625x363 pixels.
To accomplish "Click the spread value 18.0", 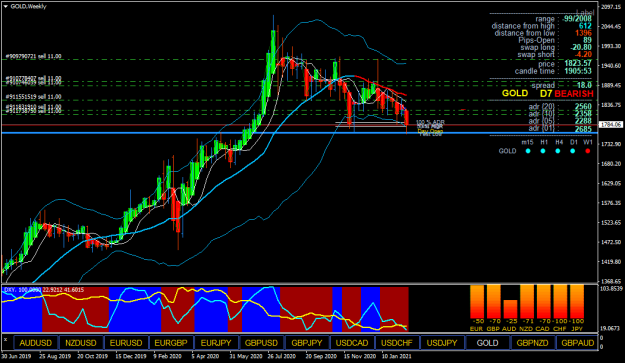I will tap(584, 85).
